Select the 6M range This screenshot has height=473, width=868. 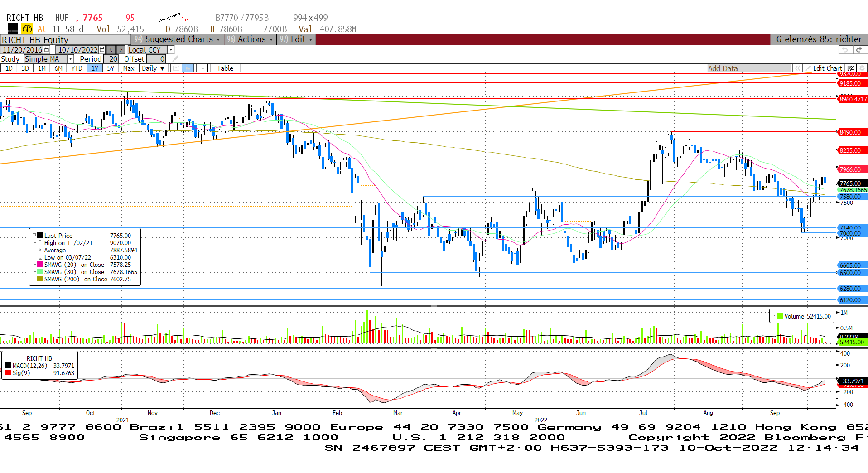coord(58,68)
